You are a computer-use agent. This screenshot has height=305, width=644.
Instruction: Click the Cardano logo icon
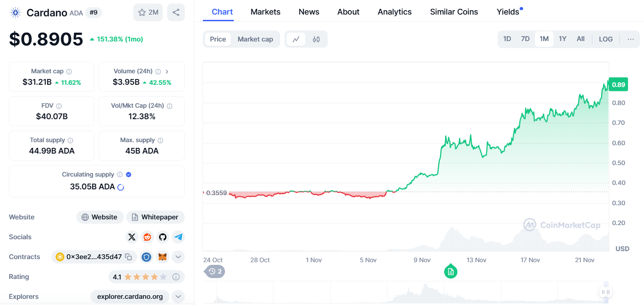pos(15,13)
